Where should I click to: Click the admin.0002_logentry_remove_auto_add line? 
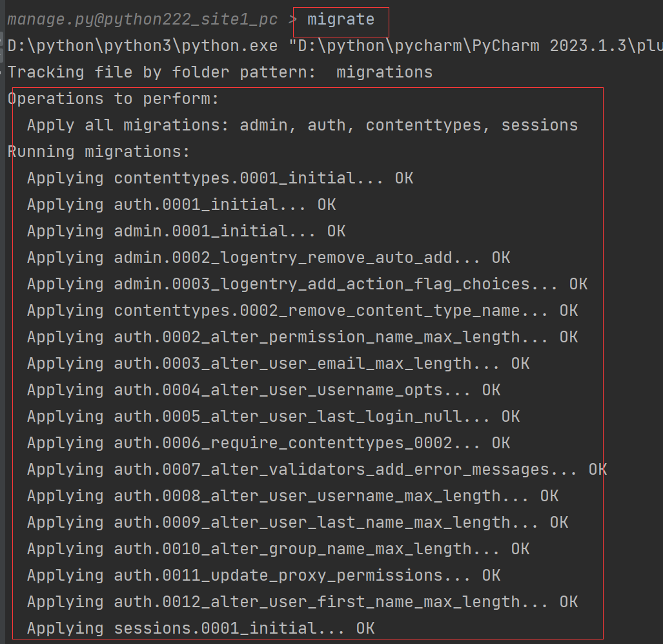click(x=268, y=258)
